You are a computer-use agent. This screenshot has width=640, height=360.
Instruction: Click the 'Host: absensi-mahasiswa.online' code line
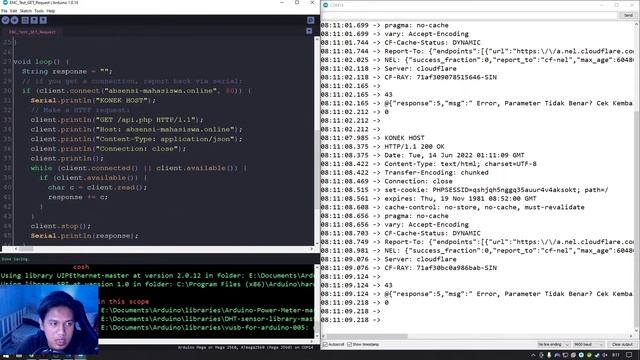click(x=136, y=129)
